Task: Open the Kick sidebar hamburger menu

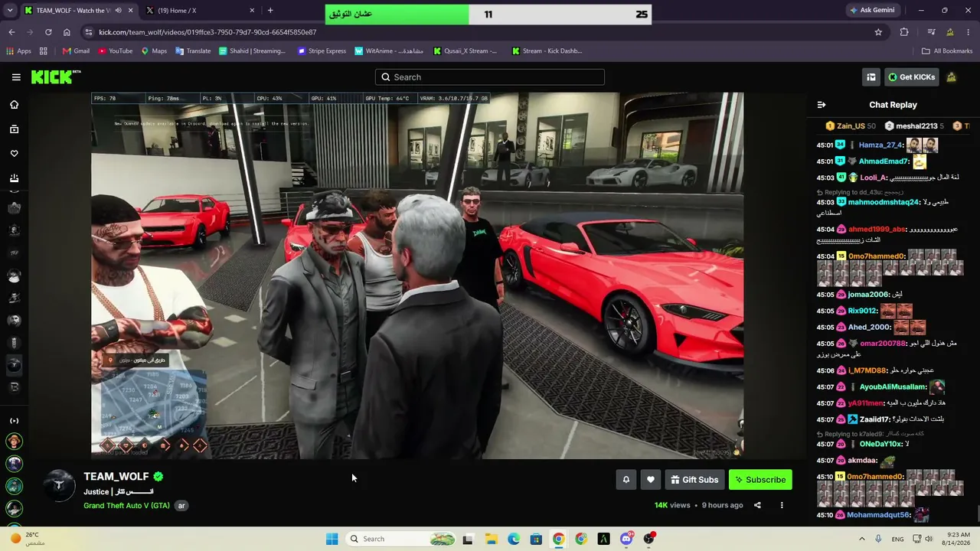Action: click(x=16, y=77)
